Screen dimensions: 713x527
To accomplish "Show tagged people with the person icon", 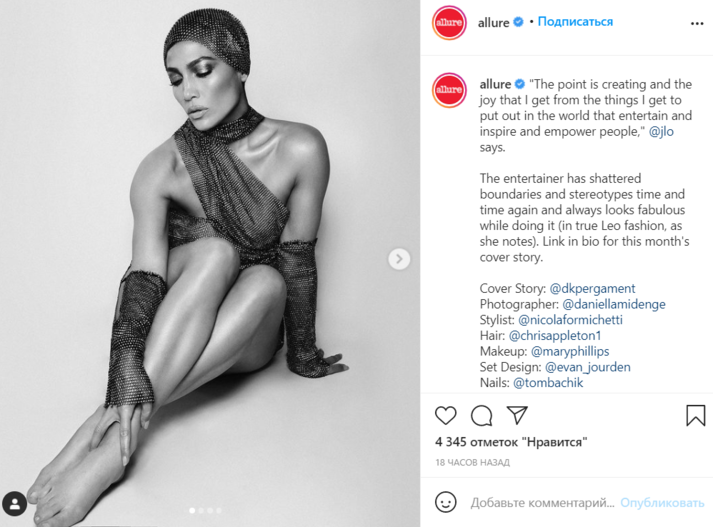I will pyautogui.click(x=15, y=504).
